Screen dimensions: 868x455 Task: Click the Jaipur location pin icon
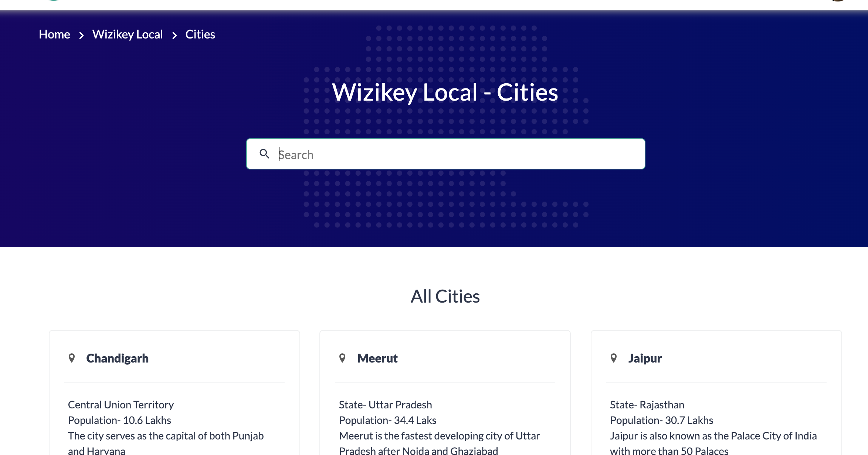(x=614, y=358)
